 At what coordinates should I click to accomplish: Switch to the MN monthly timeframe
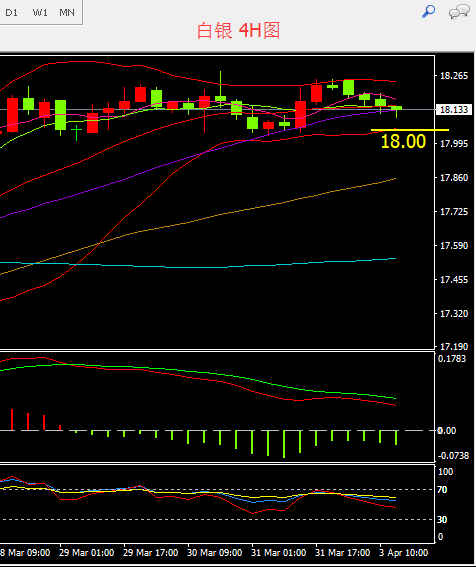(x=67, y=13)
